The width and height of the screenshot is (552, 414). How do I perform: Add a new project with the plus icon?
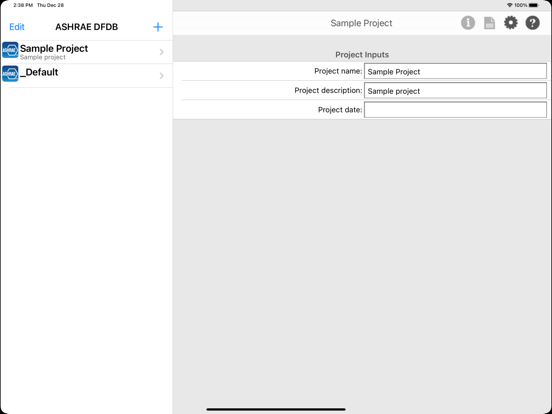tap(158, 27)
